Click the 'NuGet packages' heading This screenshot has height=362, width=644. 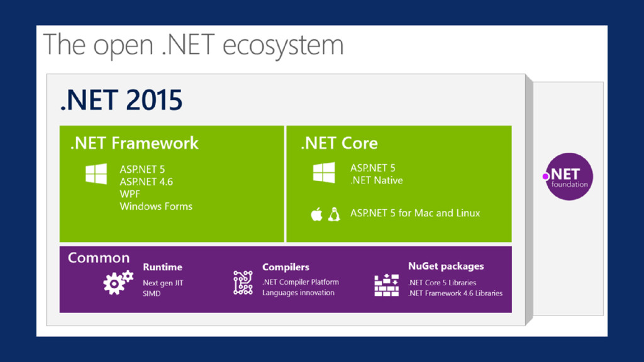pyautogui.click(x=446, y=266)
